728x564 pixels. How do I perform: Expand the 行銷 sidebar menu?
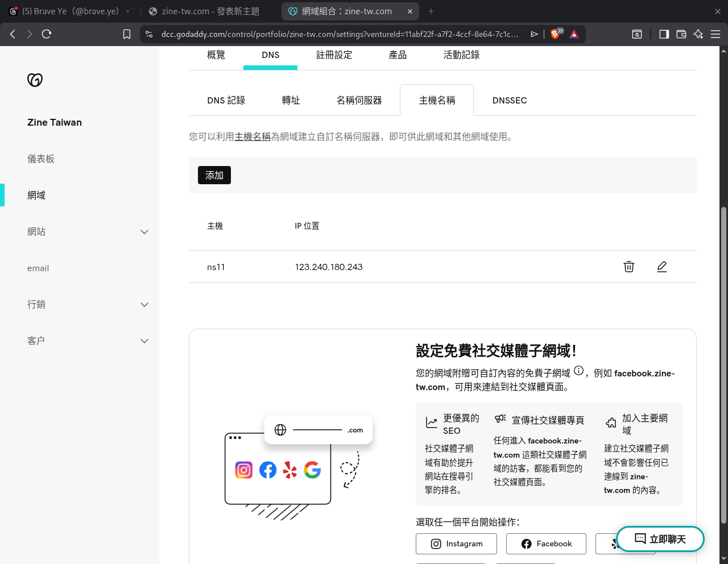click(x=144, y=305)
